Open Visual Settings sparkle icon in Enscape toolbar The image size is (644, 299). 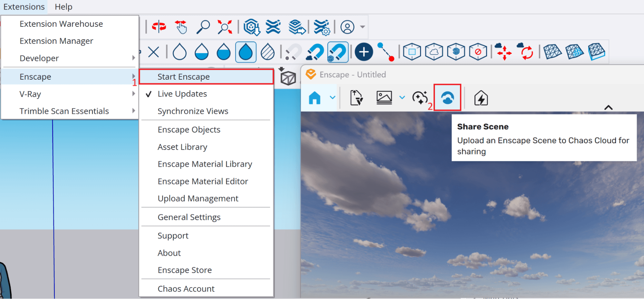420,97
